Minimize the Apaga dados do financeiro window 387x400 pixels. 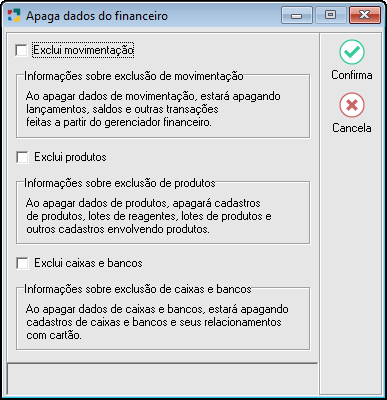[297, 15]
